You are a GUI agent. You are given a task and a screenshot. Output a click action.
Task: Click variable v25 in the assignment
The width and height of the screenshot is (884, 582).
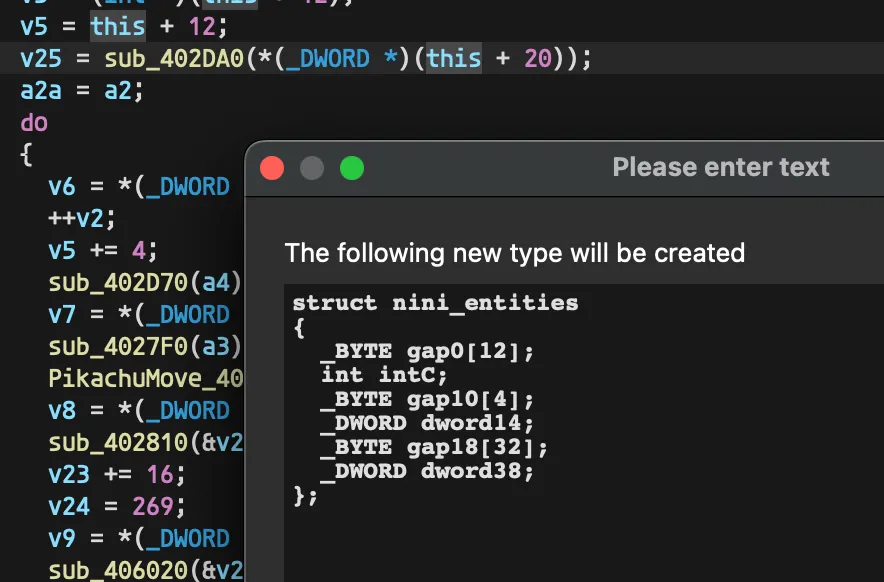[x=41, y=59]
